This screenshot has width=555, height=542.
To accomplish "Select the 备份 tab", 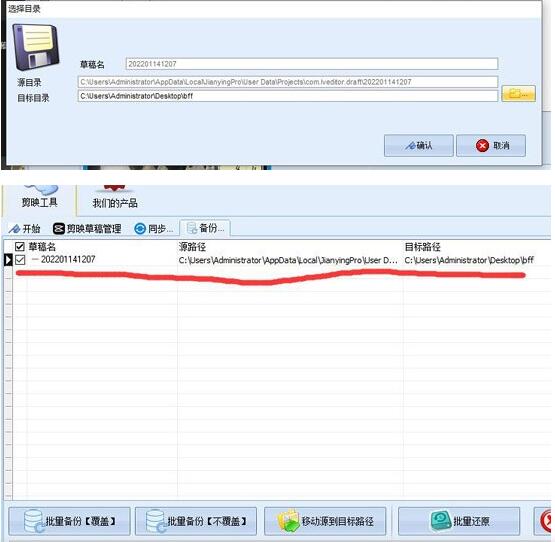I will (x=206, y=228).
